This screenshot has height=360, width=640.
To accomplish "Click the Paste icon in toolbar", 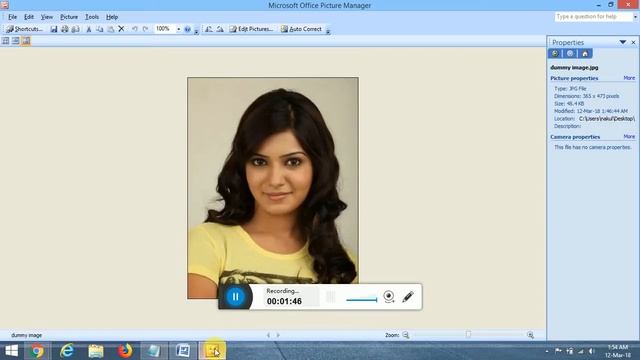I will click(x=111, y=29).
